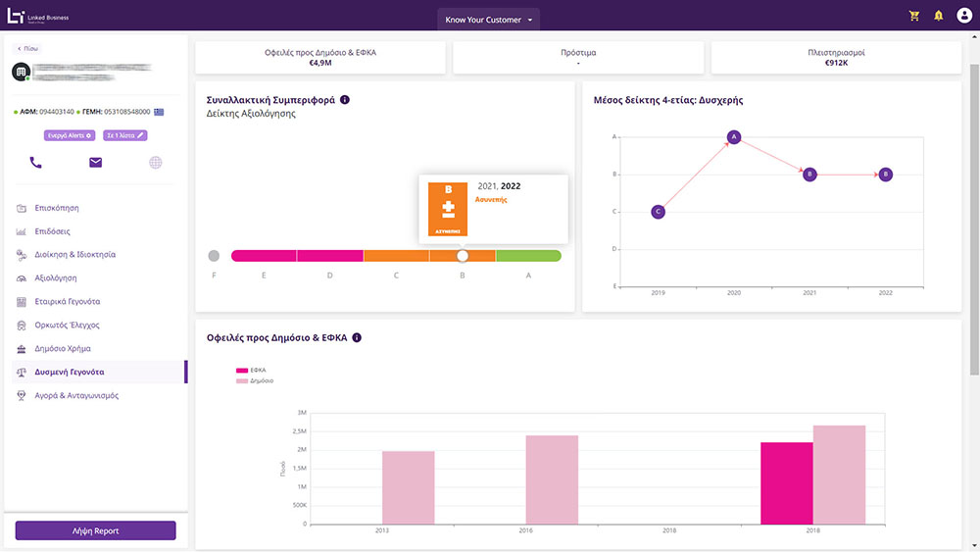Select the Δυσμενή Γεγονότα menu item

pyautogui.click(x=70, y=372)
